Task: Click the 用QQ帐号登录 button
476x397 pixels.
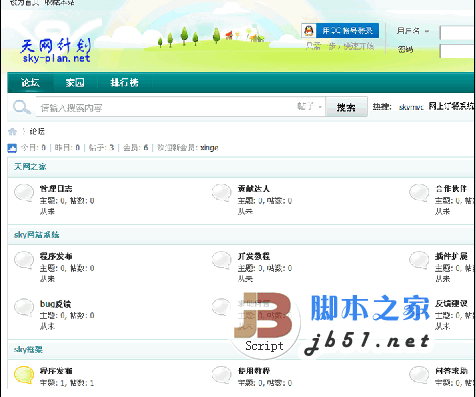Action: (340, 31)
